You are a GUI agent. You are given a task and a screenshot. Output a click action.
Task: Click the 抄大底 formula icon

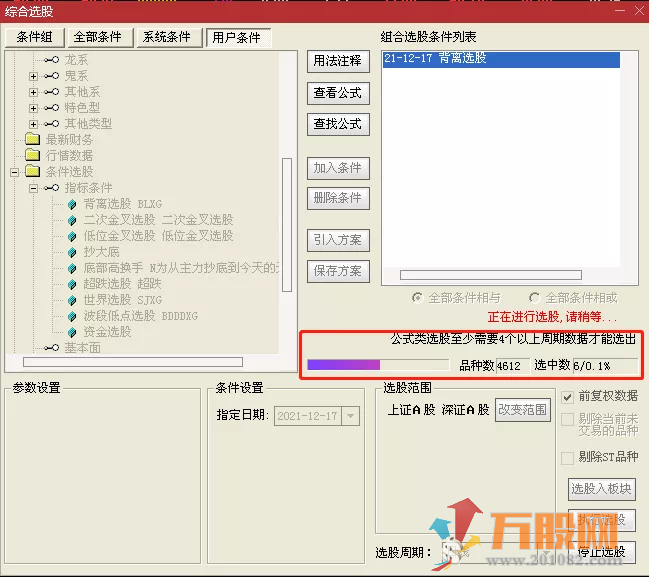(72, 252)
